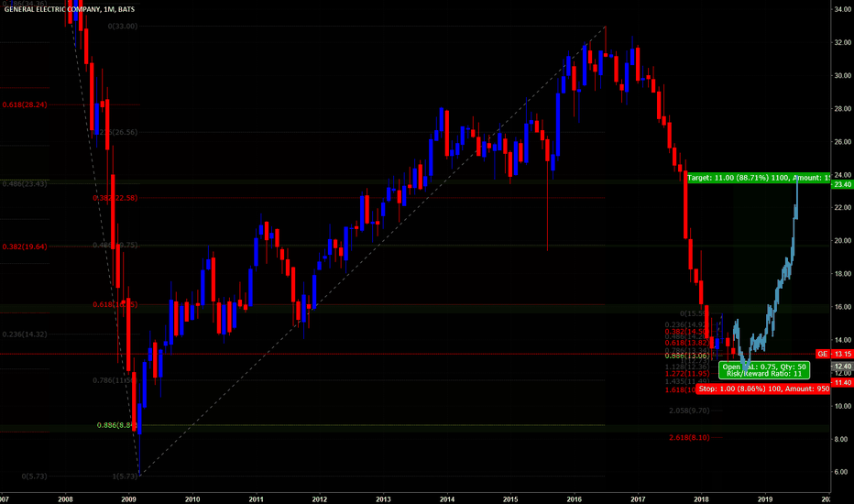The height and width of the screenshot is (504, 854).
Task: Click 2017 on the time axis
Action: [638, 499]
